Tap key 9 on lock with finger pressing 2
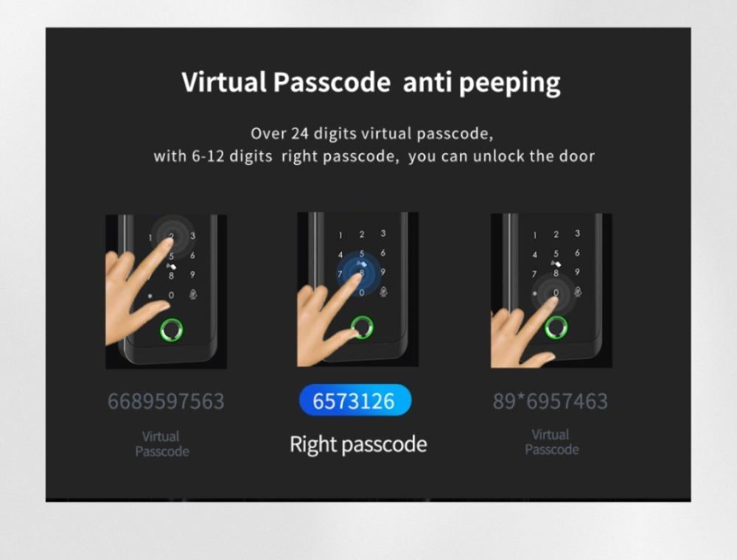737x560 pixels. click(192, 275)
